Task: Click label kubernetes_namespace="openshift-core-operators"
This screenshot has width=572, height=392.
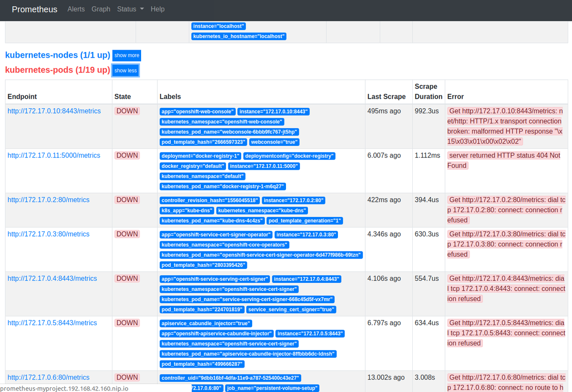Action: [x=225, y=245]
